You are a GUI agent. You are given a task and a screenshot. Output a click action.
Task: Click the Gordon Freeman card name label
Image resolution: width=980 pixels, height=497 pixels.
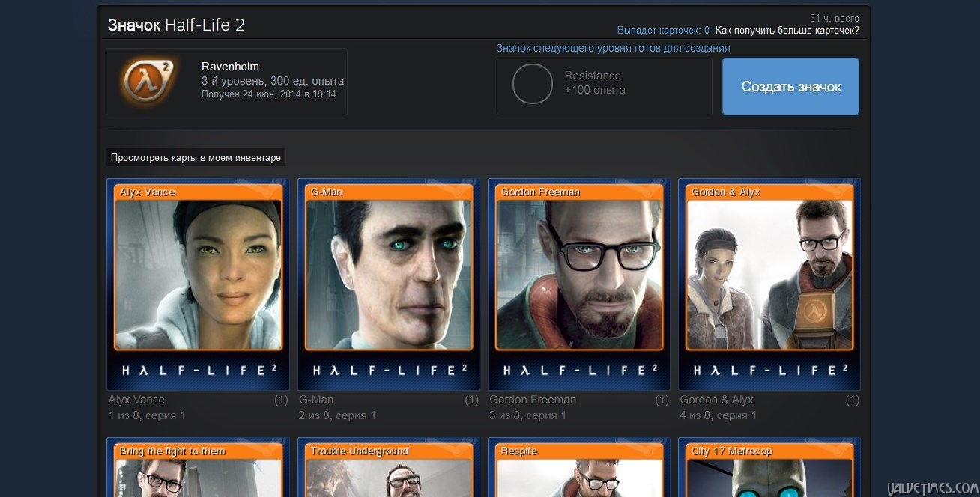click(x=533, y=400)
